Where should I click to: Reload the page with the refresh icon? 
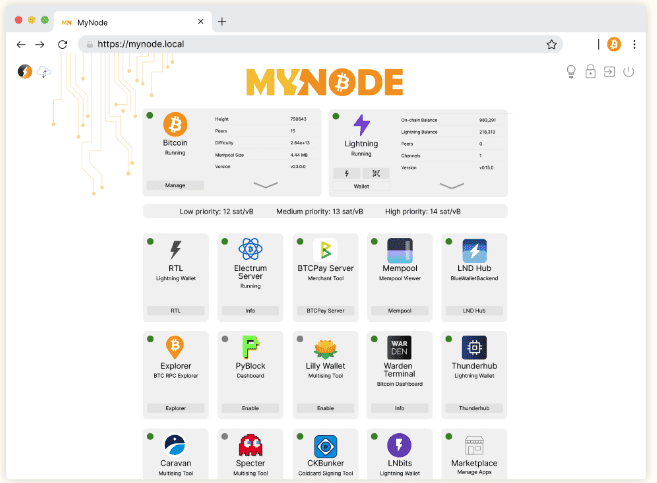(x=62, y=44)
